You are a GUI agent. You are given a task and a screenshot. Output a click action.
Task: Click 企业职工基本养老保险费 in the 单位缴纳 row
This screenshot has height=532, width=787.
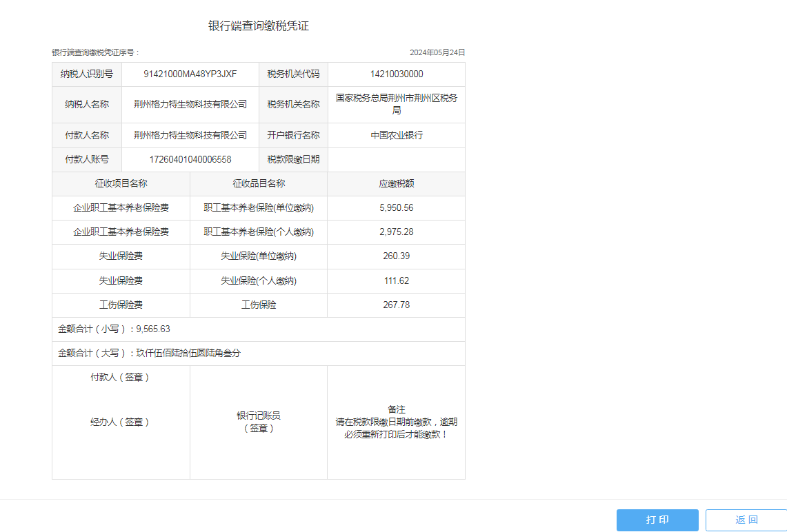click(121, 207)
